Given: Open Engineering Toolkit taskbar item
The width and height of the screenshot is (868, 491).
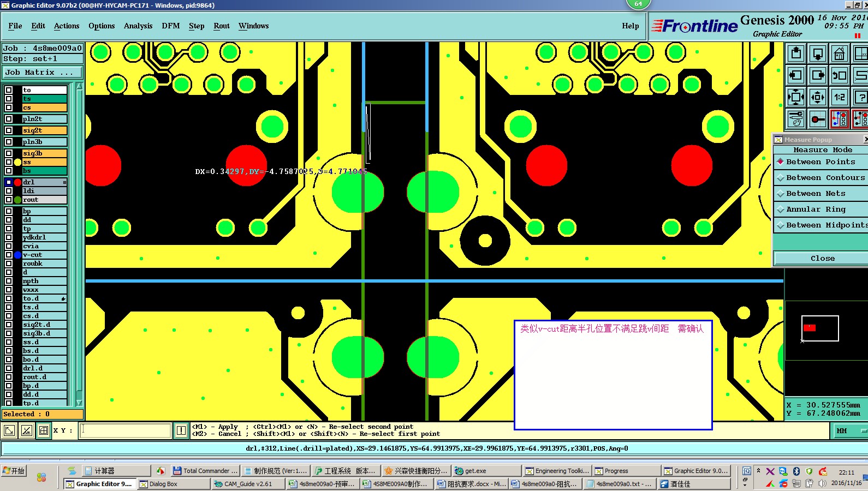Looking at the screenshot, I should [557, 471].
